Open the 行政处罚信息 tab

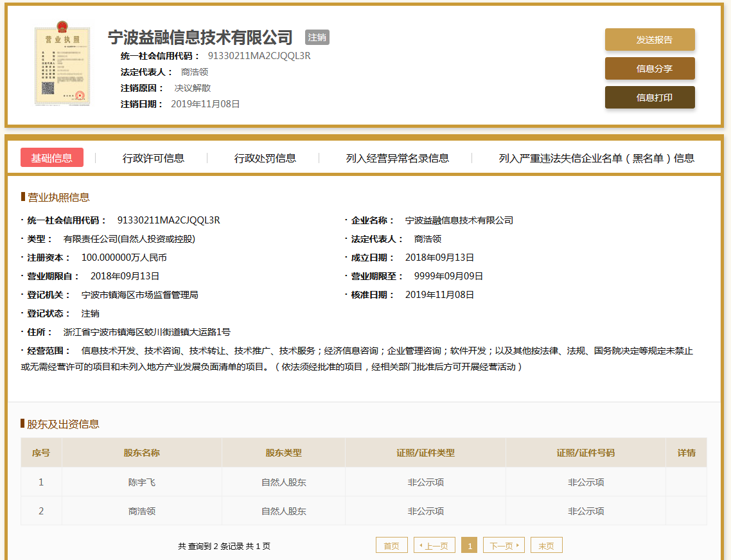point(265,158)
